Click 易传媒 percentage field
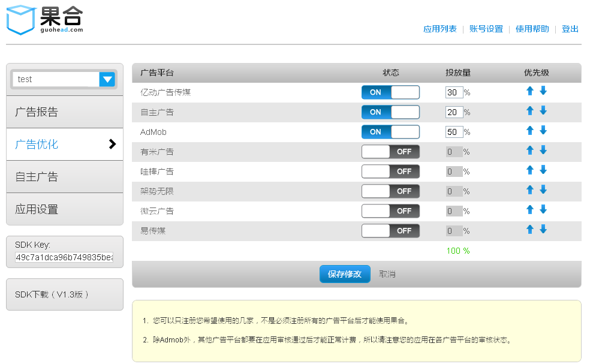This screenshot has height=364, width=590. [454, 231]
